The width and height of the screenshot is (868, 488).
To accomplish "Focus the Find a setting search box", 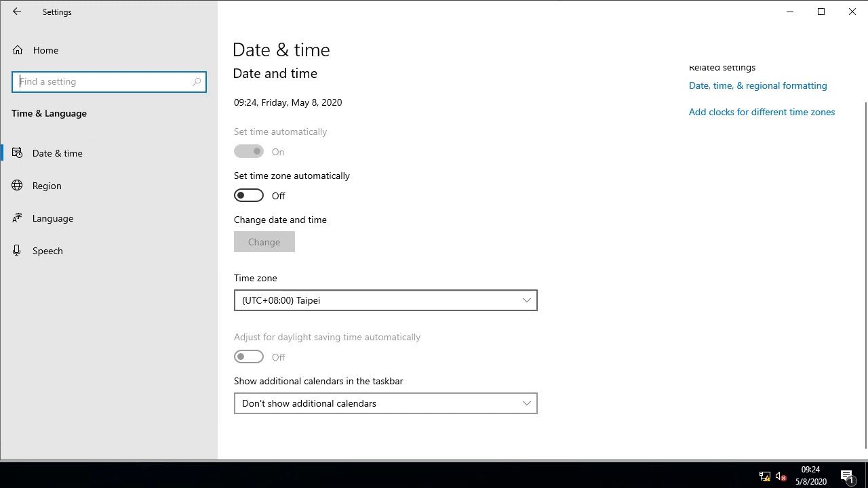I will tap(109, 81).
